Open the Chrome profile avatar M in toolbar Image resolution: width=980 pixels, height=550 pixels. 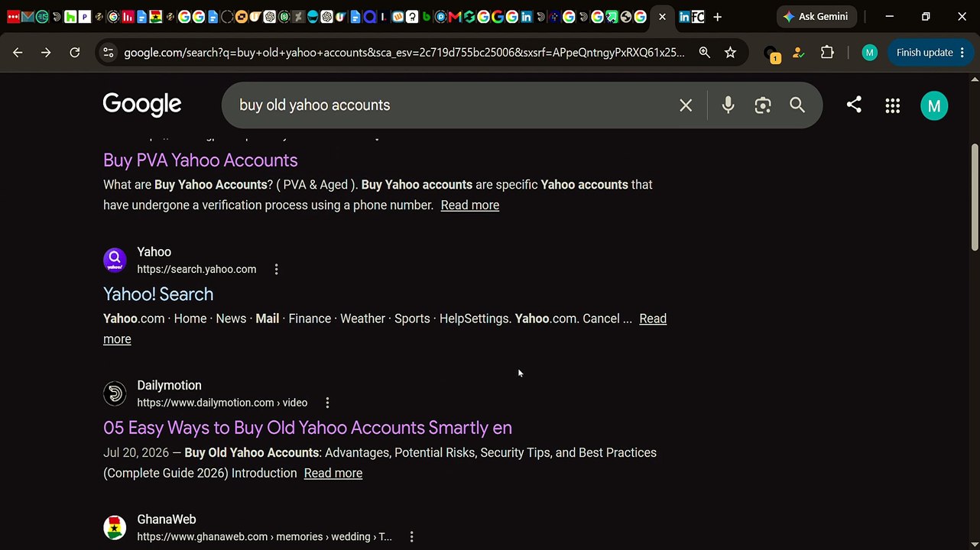pyautogui.click(x=869, y=53)
